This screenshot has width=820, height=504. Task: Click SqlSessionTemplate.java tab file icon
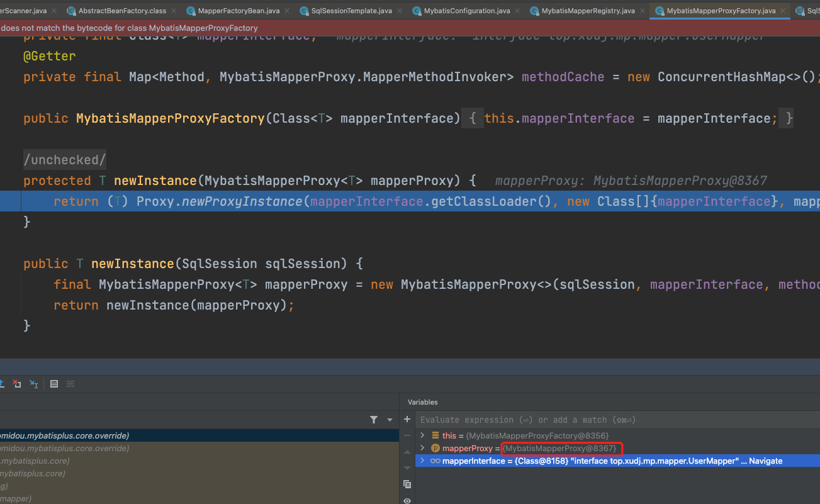click(303, 11)
